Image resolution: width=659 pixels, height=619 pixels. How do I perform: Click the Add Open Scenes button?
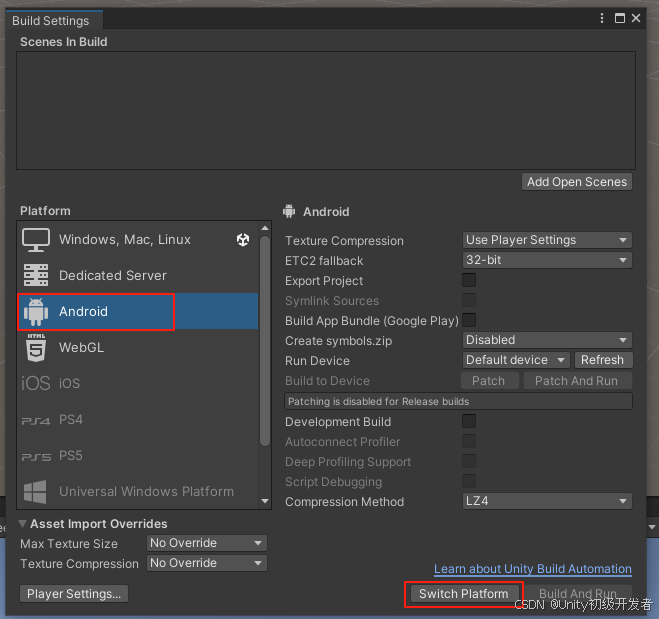(577, 182)
